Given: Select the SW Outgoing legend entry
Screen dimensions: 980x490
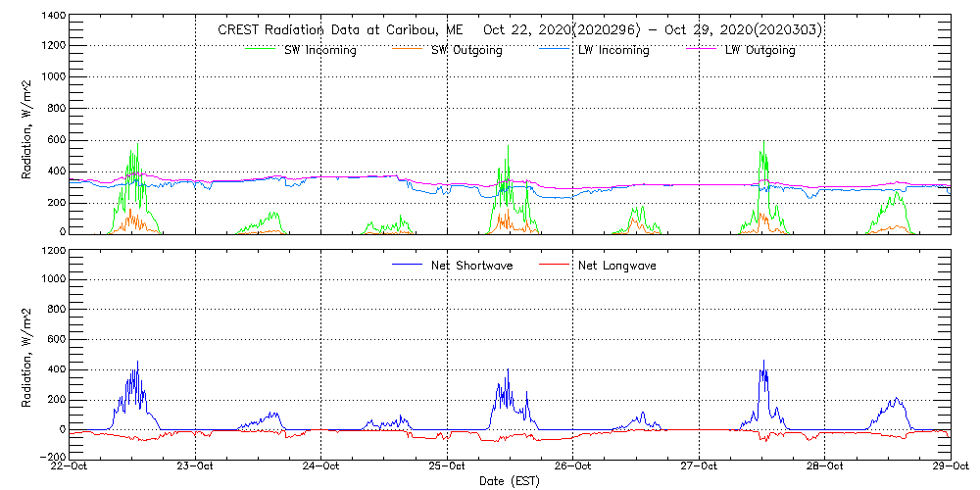Looking at the screenshot, I should 467,51.
